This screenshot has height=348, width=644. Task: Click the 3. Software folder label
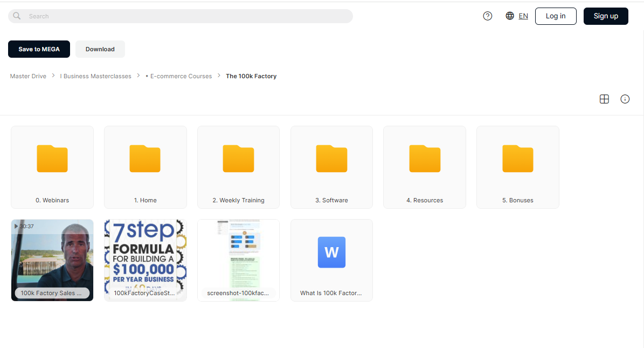[331, 200]
